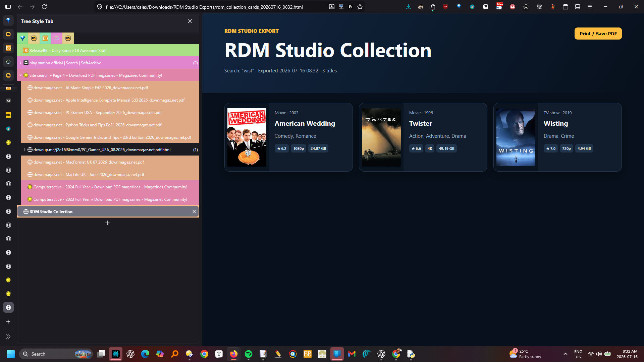The image size is (644, 362).
Task: Click the Wisting title text
Action: [x=556, y=123]
